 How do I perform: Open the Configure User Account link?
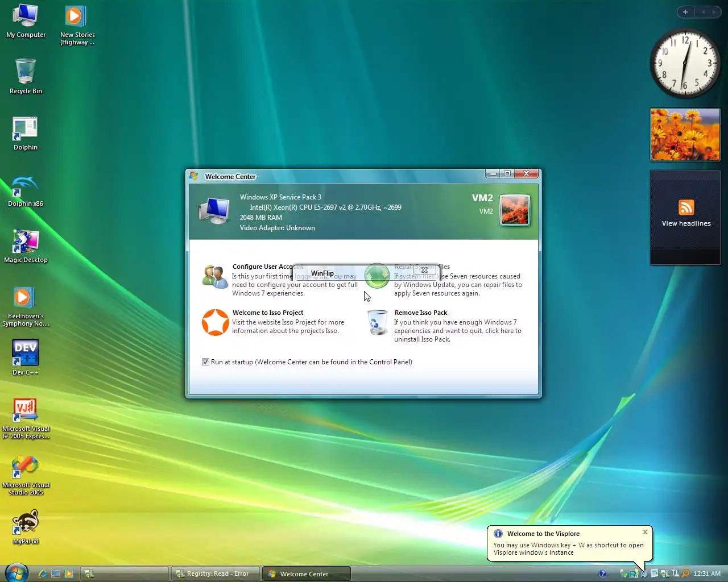[x=268, y=267]
